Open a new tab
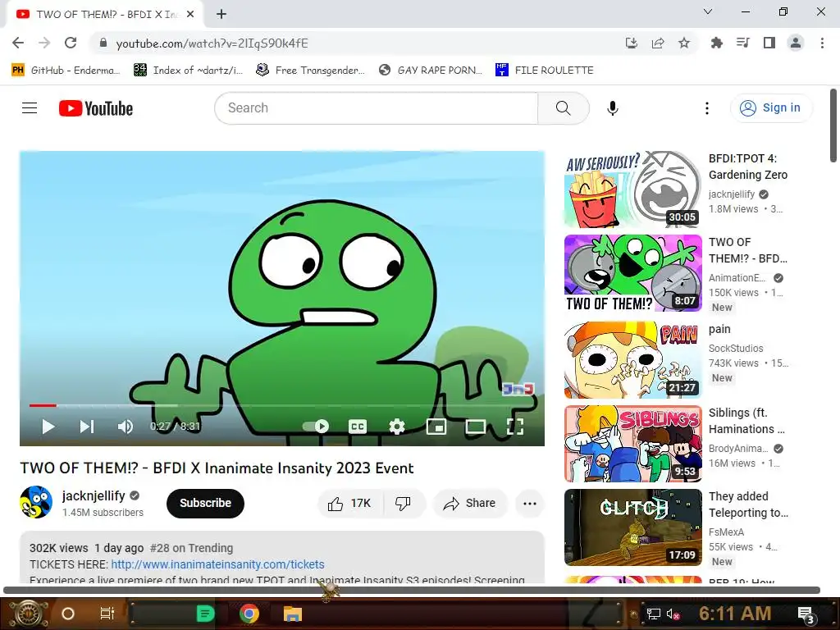 click(221, 14)
